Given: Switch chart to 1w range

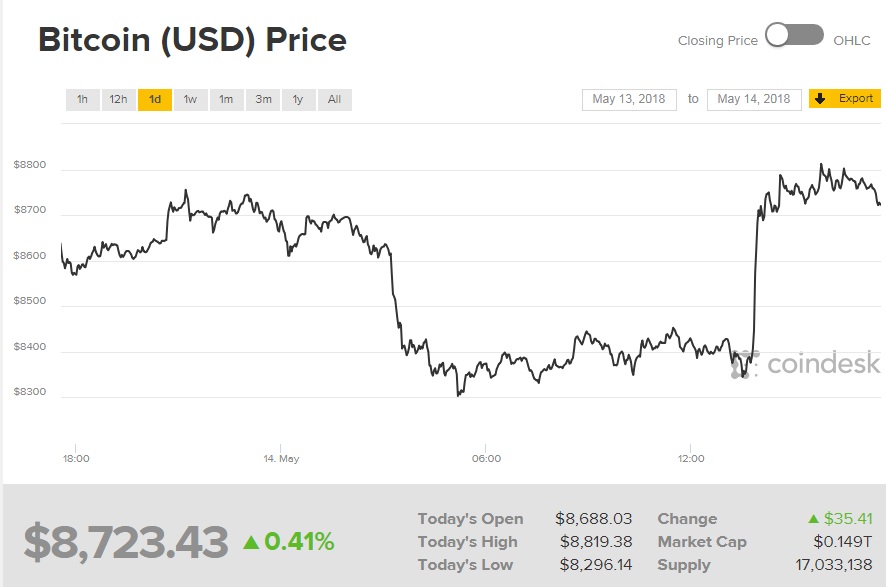Looking at the screenshot, I should click(x=190, y=99).
